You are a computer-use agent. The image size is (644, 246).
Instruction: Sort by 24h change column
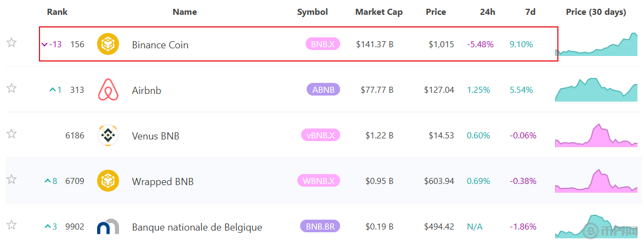[x=487, y=12]
